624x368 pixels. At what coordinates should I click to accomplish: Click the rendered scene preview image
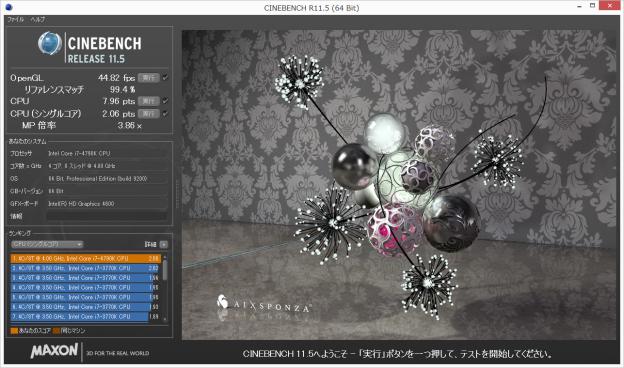(x=399, y=185)
